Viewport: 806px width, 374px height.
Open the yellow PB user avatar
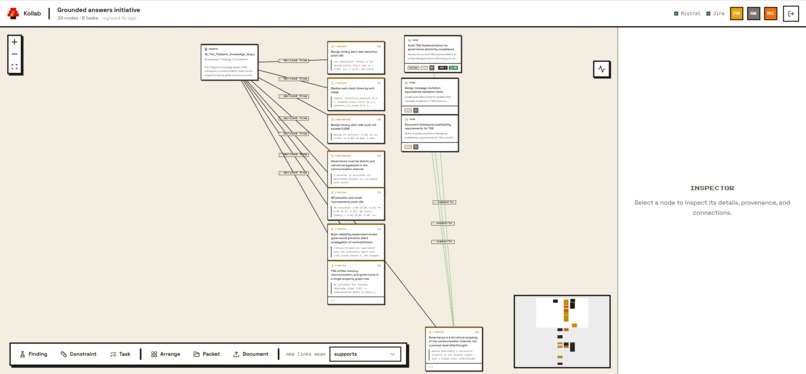[x=737, y=13]
